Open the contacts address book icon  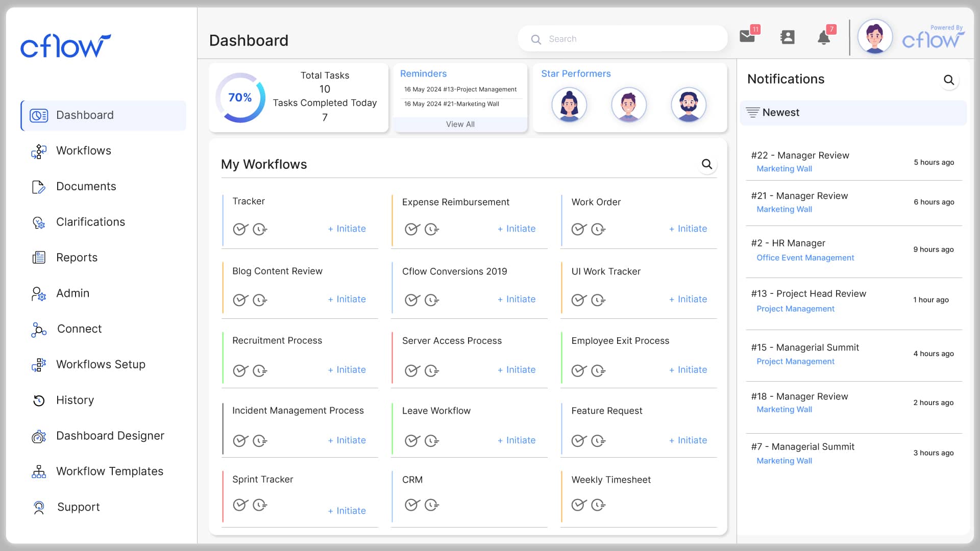tap(787, 37)
